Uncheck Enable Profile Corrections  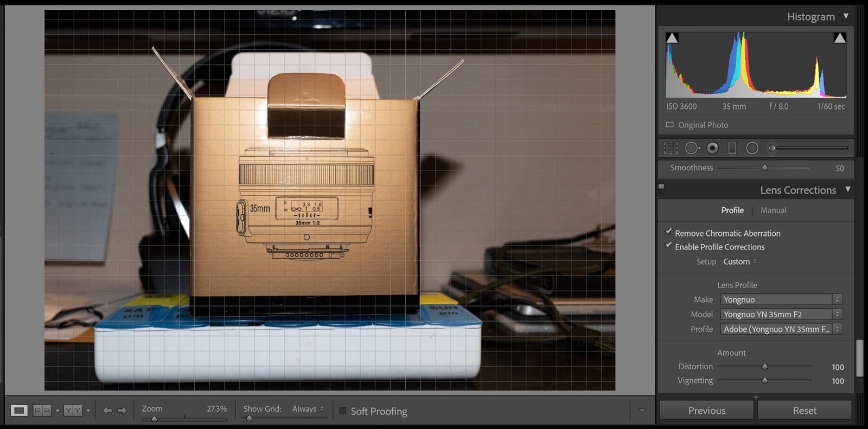tap(668, 245)
